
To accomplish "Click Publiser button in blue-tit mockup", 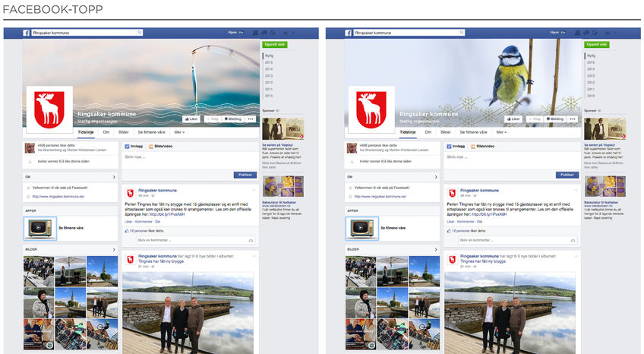I will tap(567, 175).
